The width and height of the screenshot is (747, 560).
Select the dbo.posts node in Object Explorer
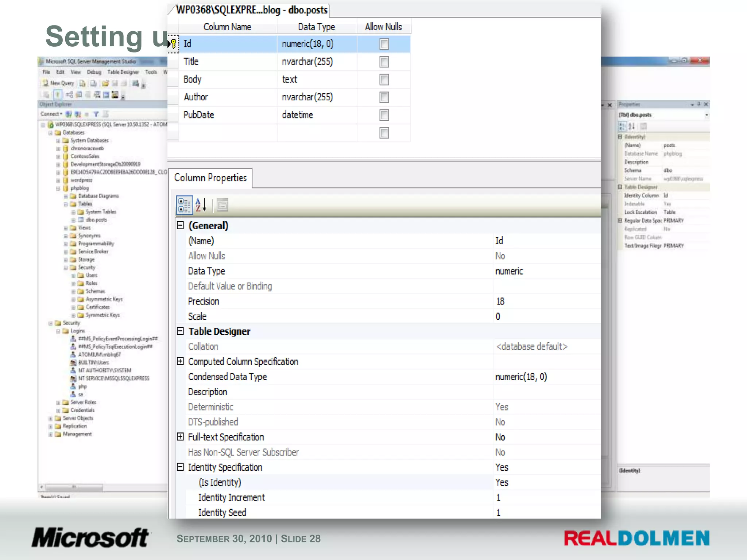(x=96, y=220)
